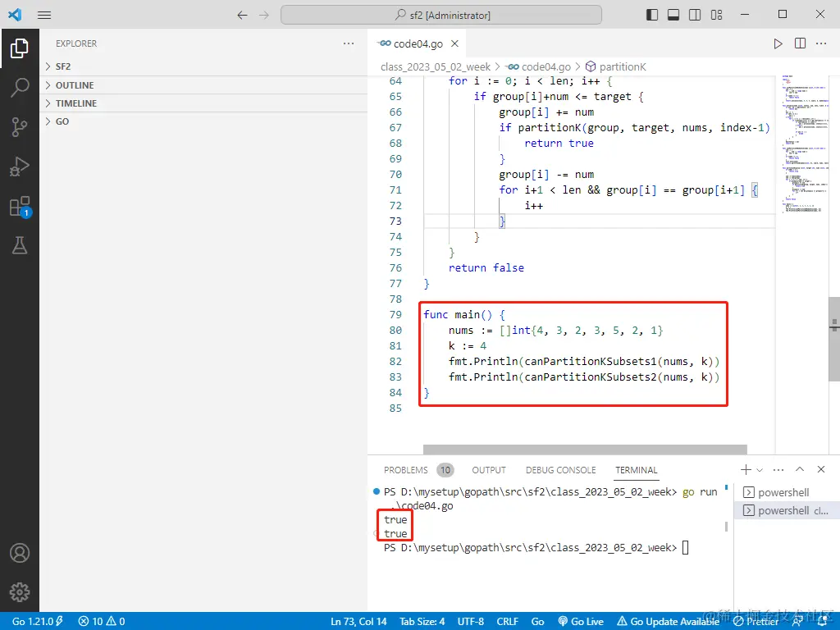
Task: Click Ln 73, Col 14 status item
Action: coord(358,621)
